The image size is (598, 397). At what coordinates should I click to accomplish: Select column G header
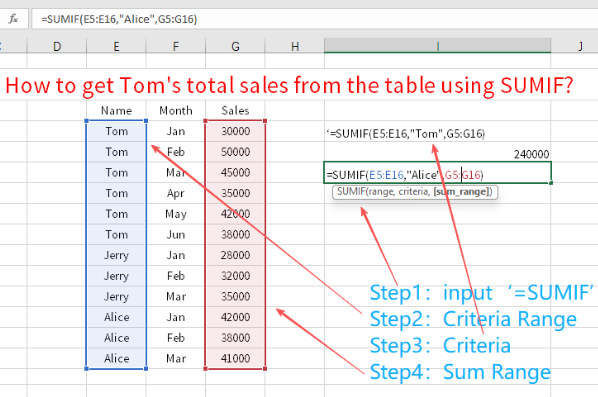pyautogui.click(x=235, y=47)
